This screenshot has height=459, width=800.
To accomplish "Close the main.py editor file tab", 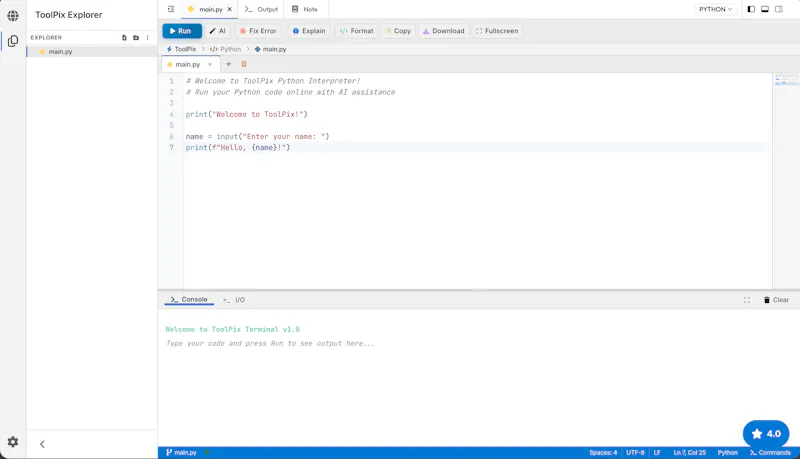I will (210, 64).
